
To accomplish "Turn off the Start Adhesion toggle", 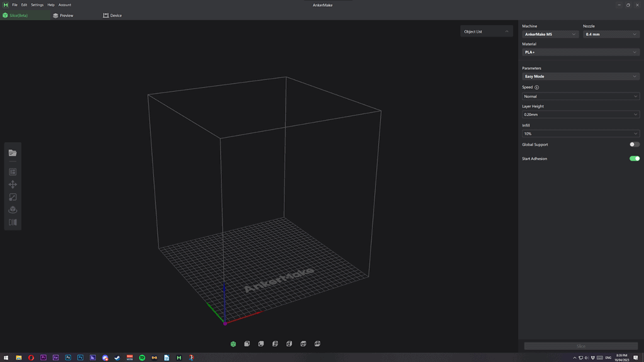I will [x=635, y=159].
